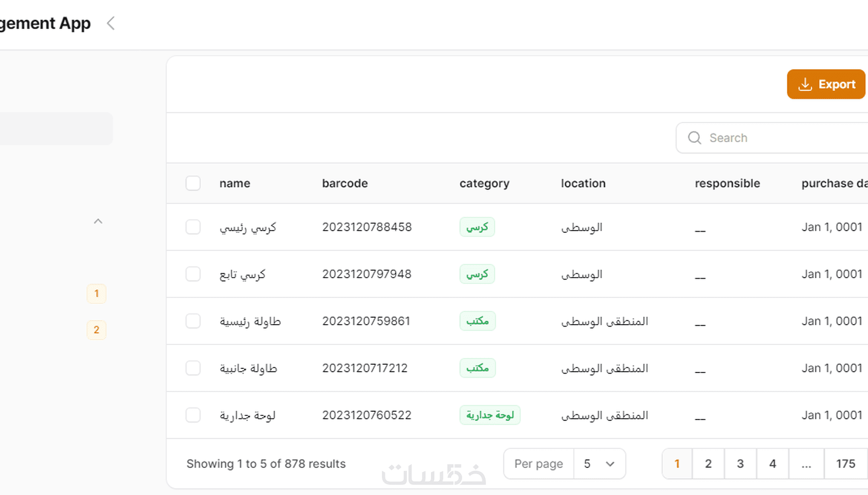The image size is (868, 495).
Task: Collapse the sidebar group chevron
Action: point(98,221)
